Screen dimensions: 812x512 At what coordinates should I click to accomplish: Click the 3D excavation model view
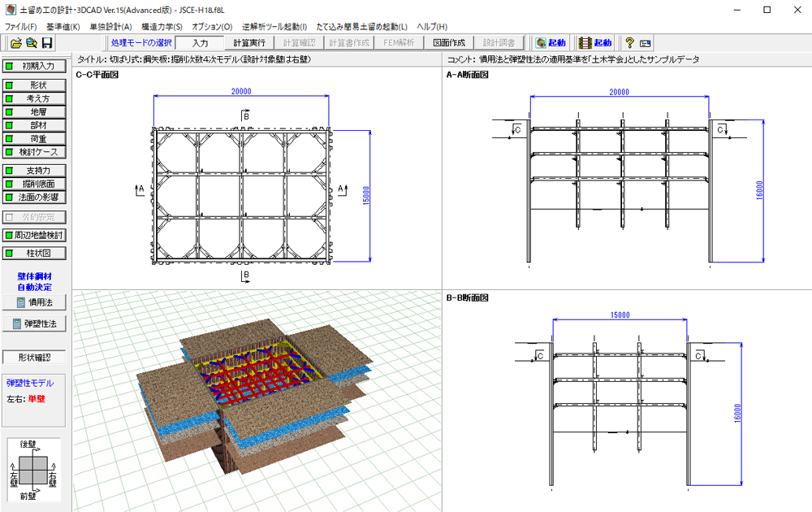(x=257, y=401)
